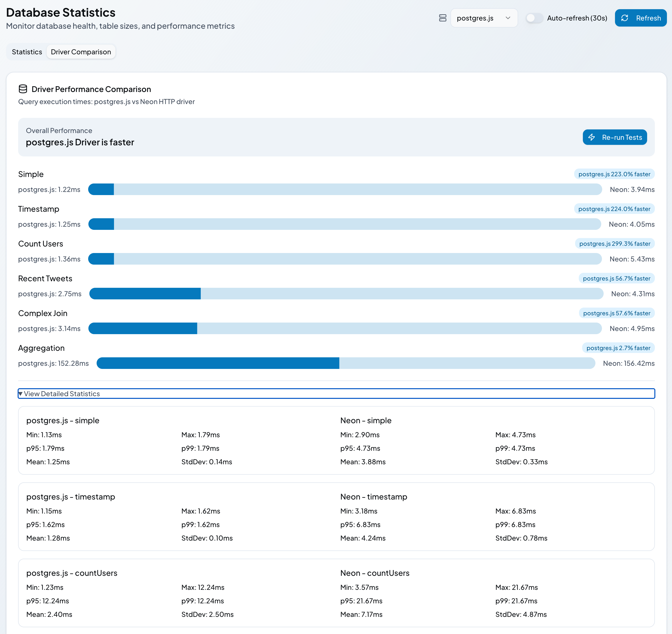Select the Driver Comparison tab
This screenshot has height=634, width=672.
pyautogui.click(x=81, y=52)
